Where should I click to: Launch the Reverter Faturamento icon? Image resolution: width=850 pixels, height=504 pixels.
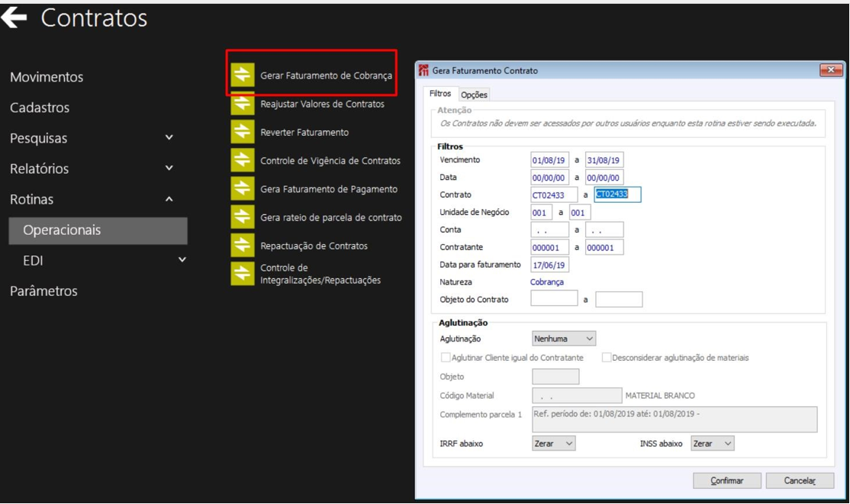point(243,132)
